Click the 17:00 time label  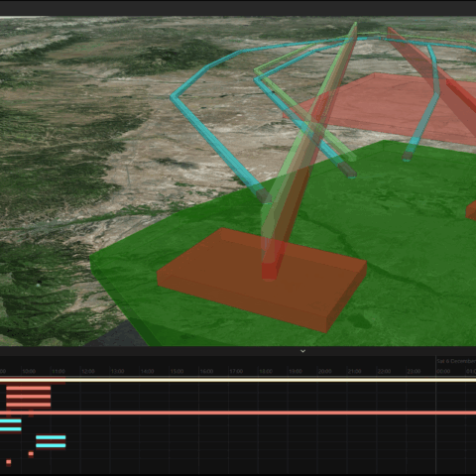coord(236,372)
